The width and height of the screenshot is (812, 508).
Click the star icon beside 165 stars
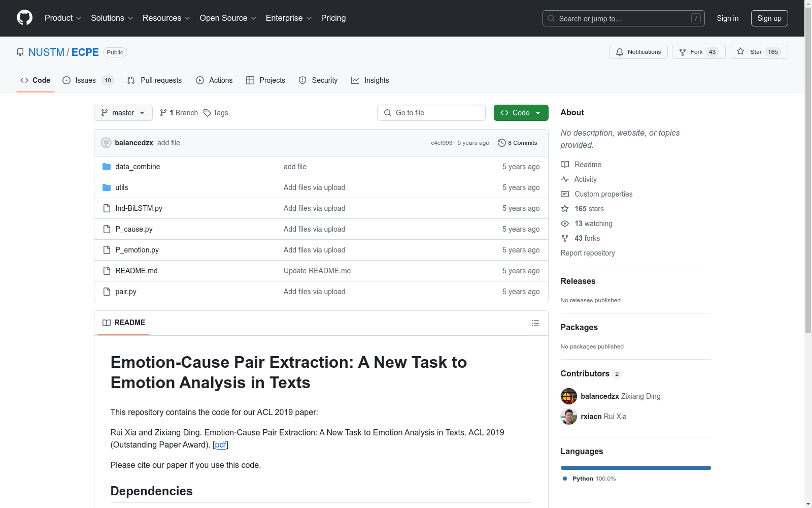point(565,209)
